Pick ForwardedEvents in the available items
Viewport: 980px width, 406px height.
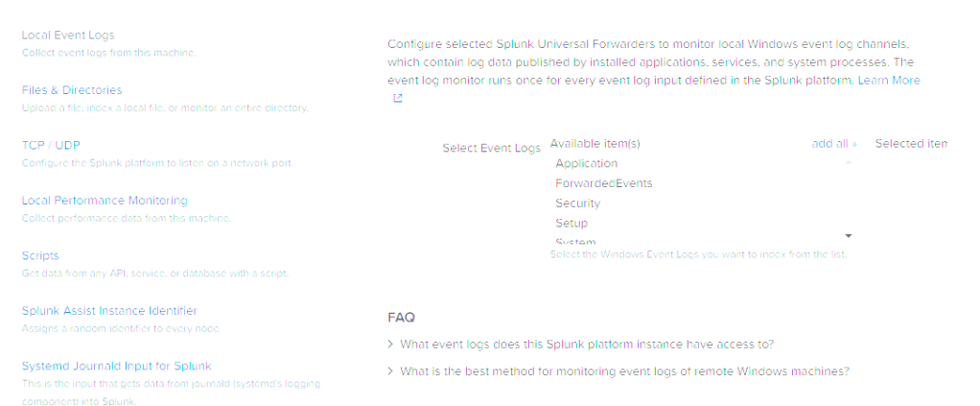click(x=603, y=183)
